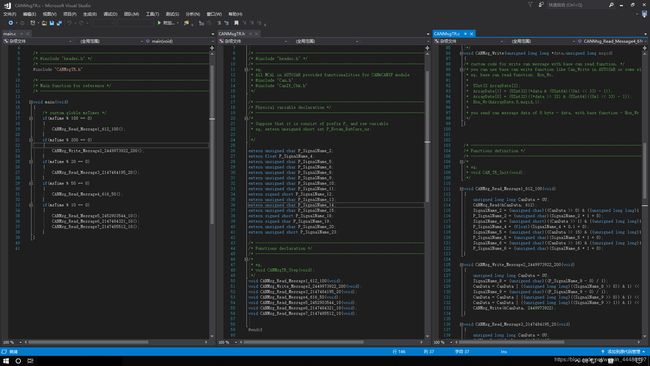Click the find in files toolbar icon
This screenshot has height=366, width=650.
click(187, 23)
